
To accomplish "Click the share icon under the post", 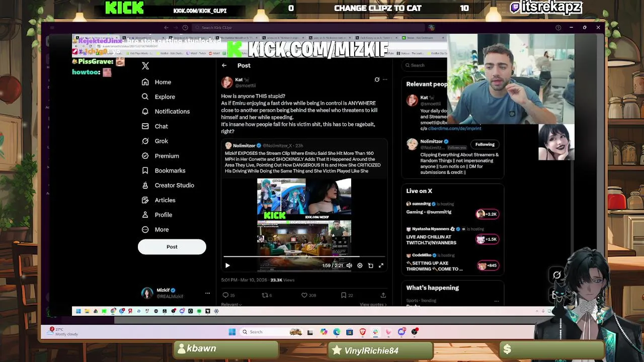I will [x=383, y=295].
